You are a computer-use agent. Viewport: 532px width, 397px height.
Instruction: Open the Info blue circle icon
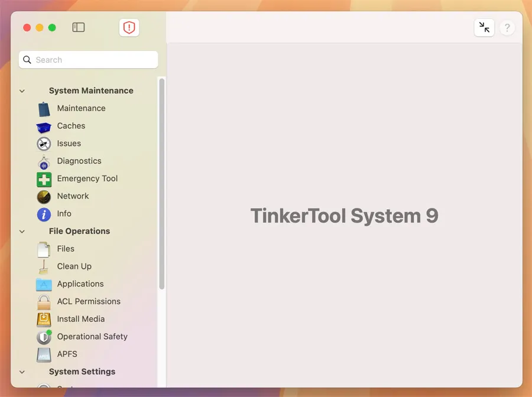point(44,214)
